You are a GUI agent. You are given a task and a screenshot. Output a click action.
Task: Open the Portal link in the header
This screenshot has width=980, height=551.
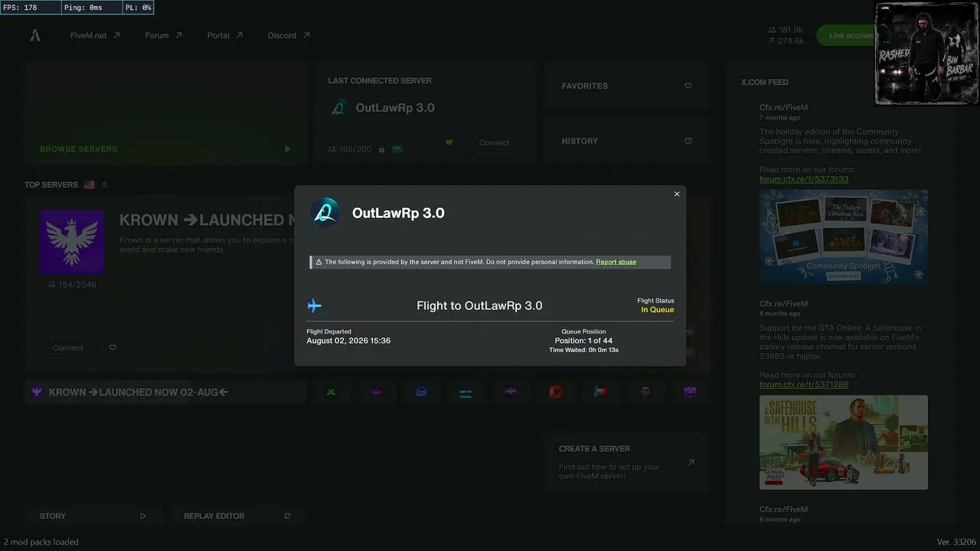224,35
